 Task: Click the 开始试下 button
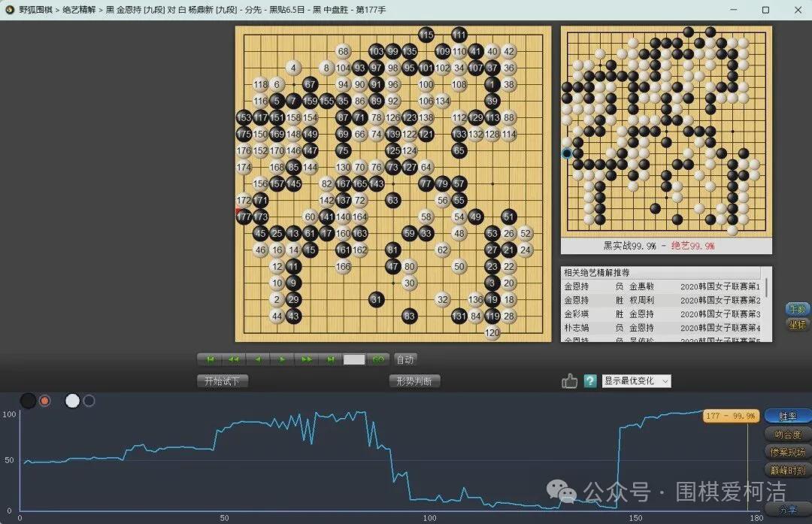[x=222, y=381]
